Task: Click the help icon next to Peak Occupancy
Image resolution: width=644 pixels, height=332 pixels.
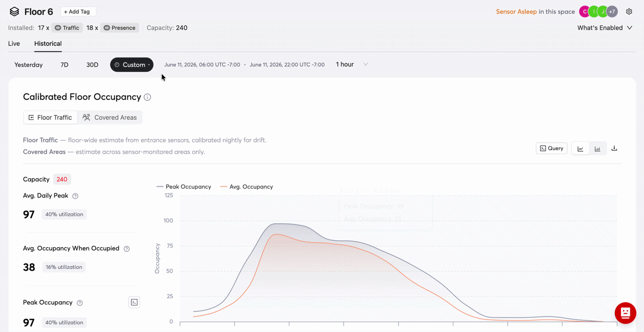Action: pos(79,303)
